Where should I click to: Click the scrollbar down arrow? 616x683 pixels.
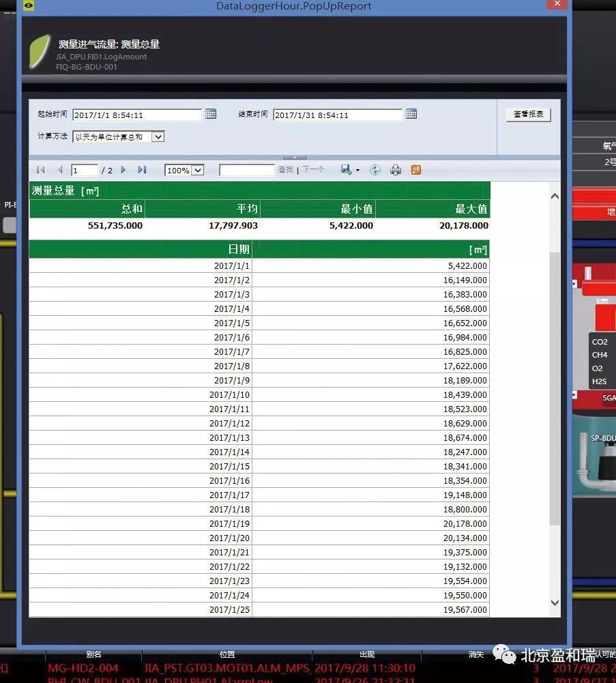[x=555, y=602]
